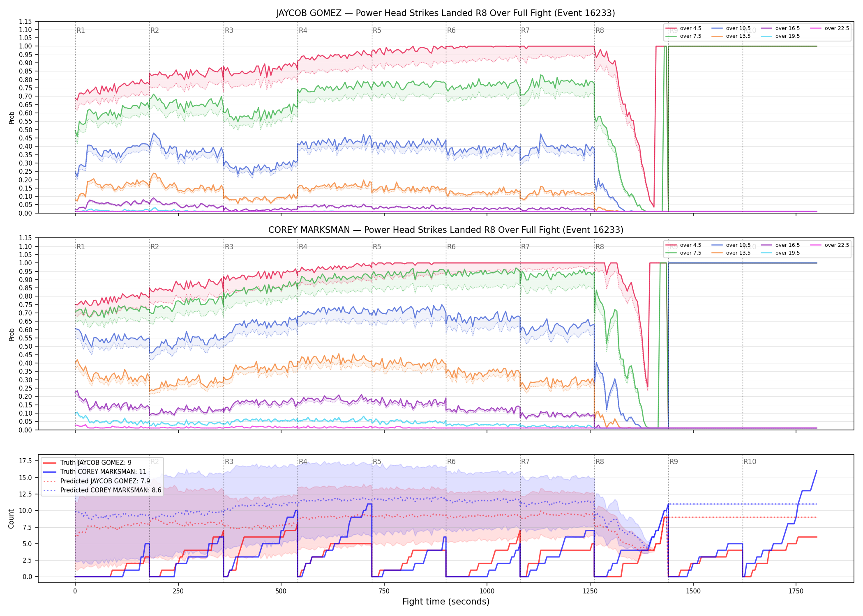This screenshot has height=616, width=863.
Task: Select 'over 7.5' legend entry in Marksman chart
Action: [x=683, y=253]
